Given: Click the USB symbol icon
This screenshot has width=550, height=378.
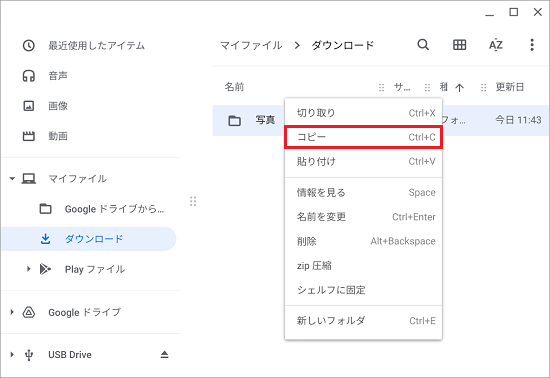Looking at the screenshot, I should [29, 355].
